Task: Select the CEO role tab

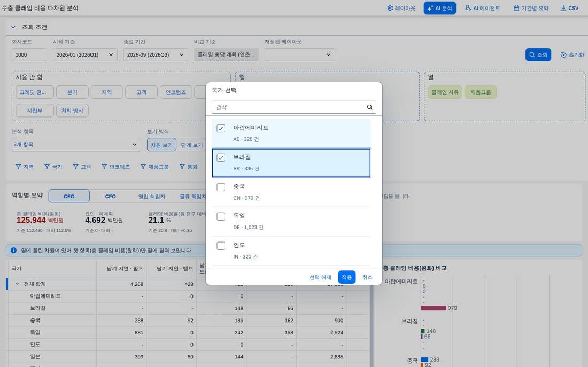Action: (x=69, y=196)
